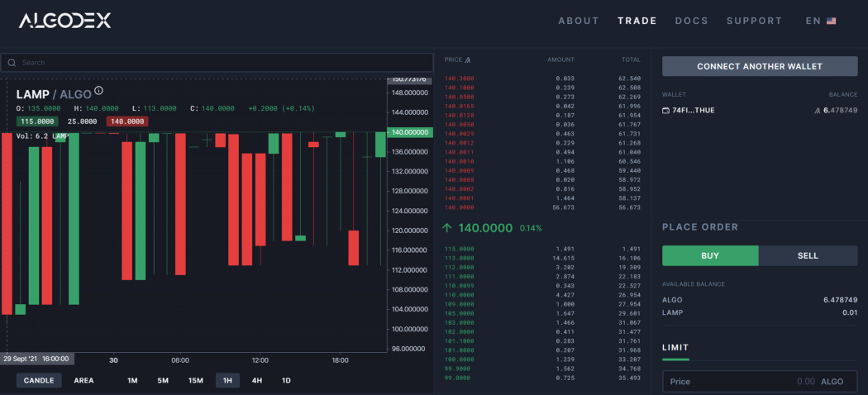
Task: Focus the Price input field
Action: click(x=760, y=382)
